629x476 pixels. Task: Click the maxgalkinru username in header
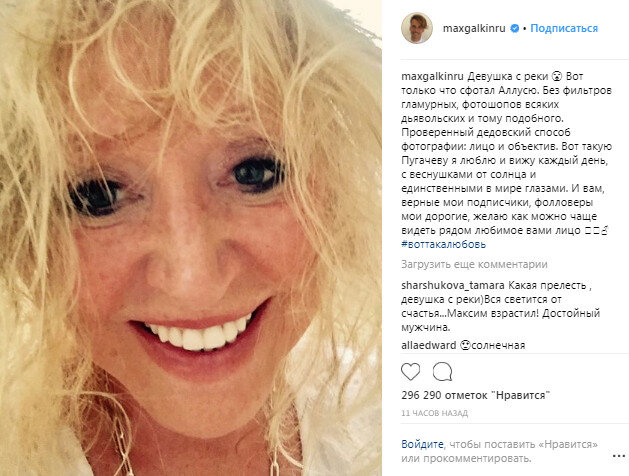pyautogui.click(x=474, y=28)
